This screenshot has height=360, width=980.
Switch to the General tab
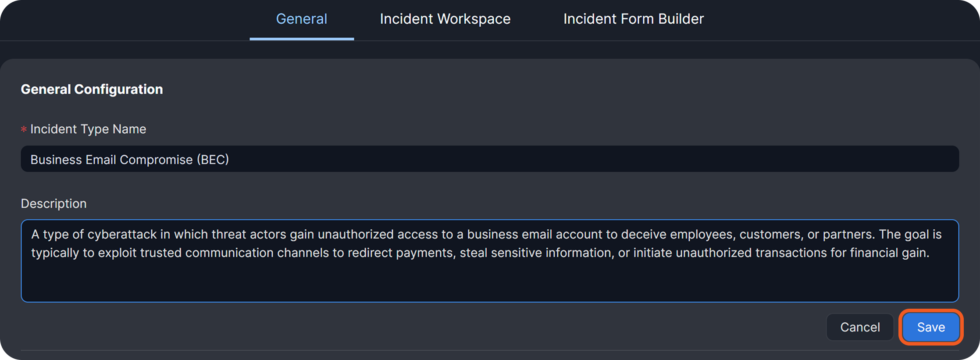tap(301, 19)
